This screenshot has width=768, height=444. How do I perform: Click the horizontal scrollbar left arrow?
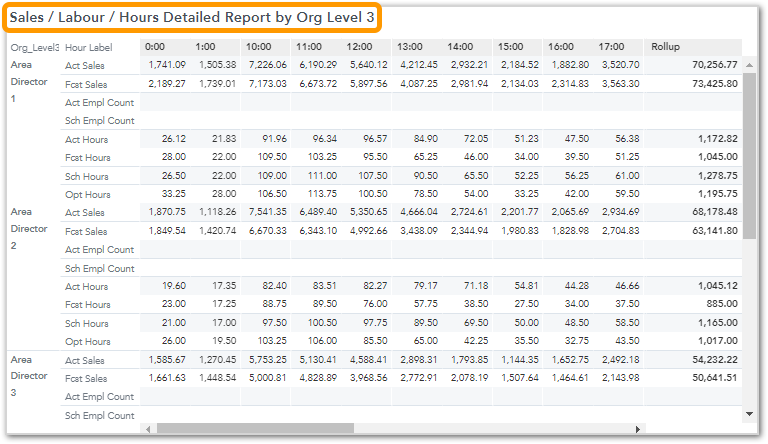pyautogui.click(x=148, y=428)
